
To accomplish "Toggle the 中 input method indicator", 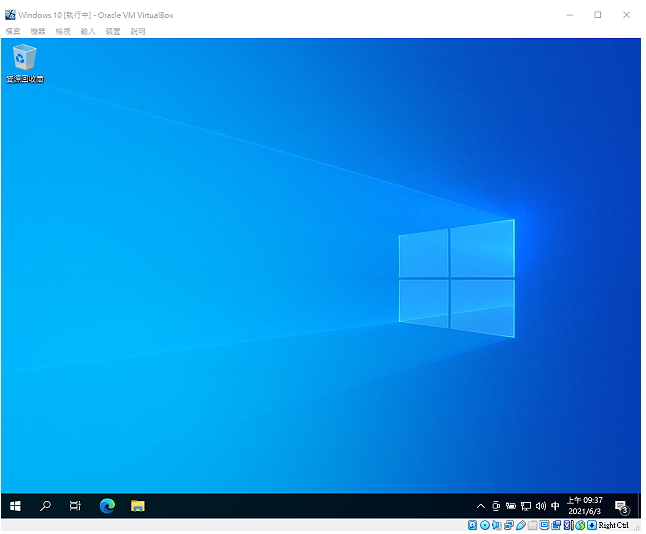I will (555, 506).
